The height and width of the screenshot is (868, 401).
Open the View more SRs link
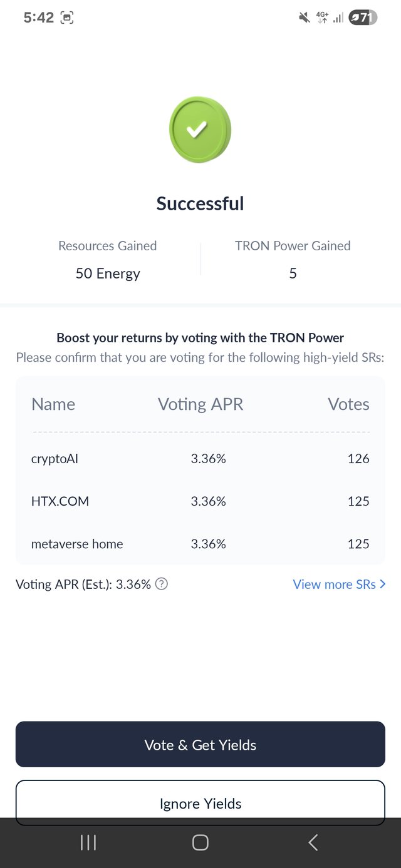[339, 584]
